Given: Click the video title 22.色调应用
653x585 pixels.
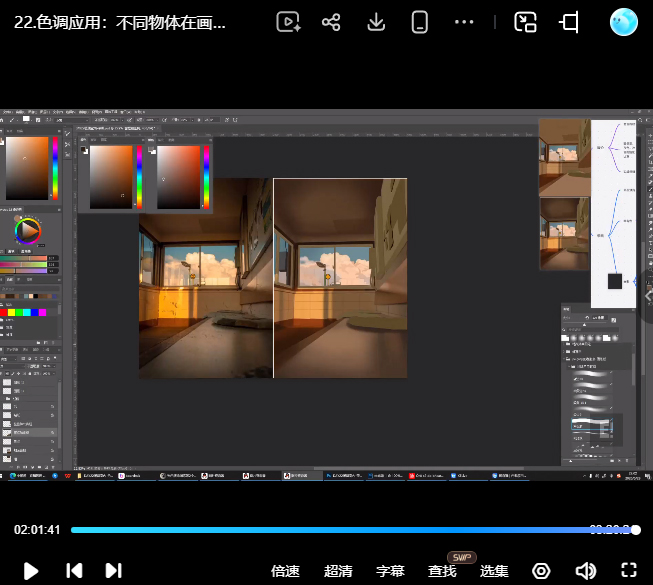Looking at the screenshot, I should point(120,22).
